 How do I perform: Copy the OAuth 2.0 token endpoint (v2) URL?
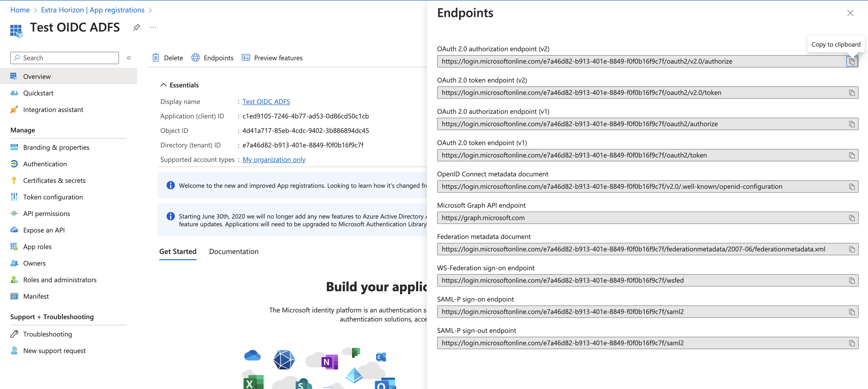point(851,93)
